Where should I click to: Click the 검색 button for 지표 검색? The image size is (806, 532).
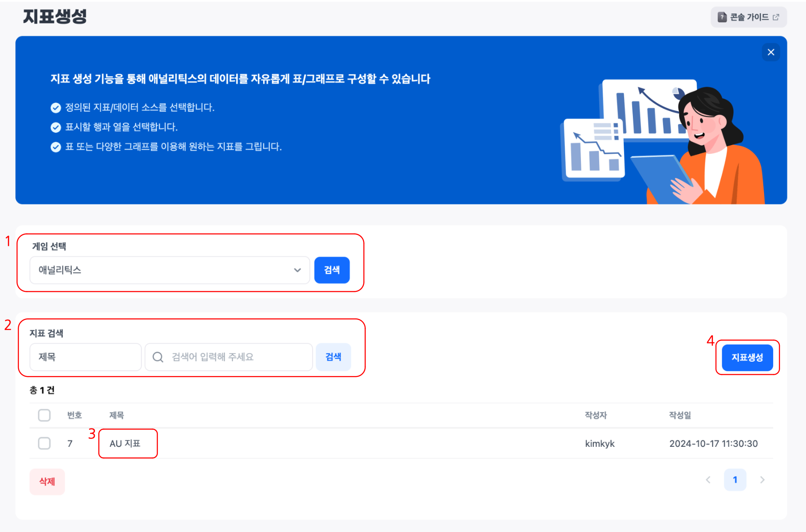(x=333, y=357)
